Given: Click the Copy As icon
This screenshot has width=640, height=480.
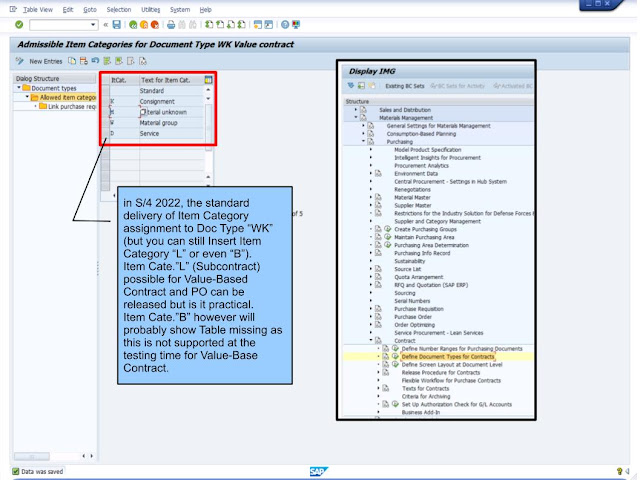Looking at the screenshot, I should point(72,61).
